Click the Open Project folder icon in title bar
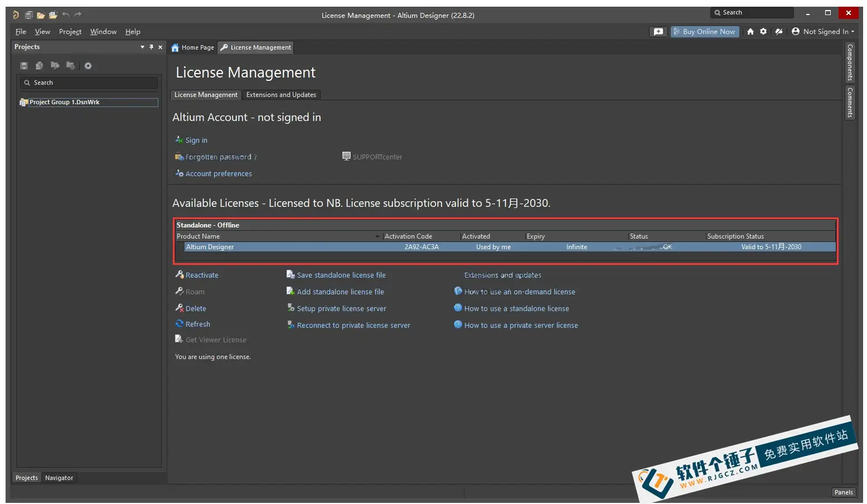 [x=53, y=15]
